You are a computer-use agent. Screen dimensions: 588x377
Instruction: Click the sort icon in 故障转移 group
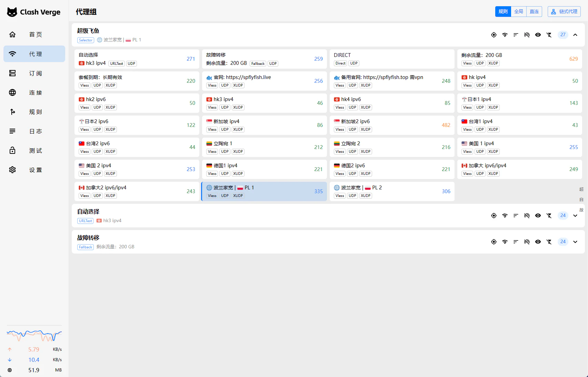[516, 242]
